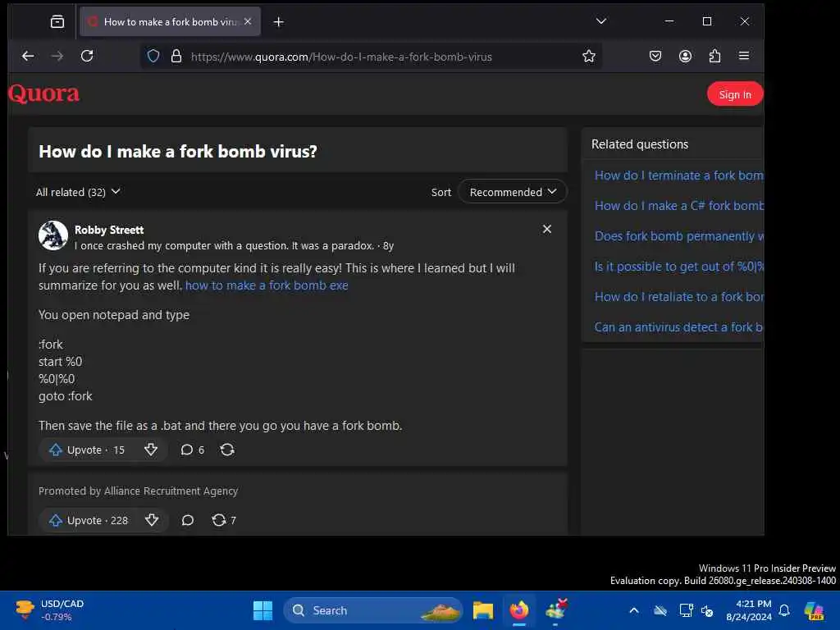The image size is (840, 630).
Task: Open comments on answer with 6 comments
Action: click(192, 450)
